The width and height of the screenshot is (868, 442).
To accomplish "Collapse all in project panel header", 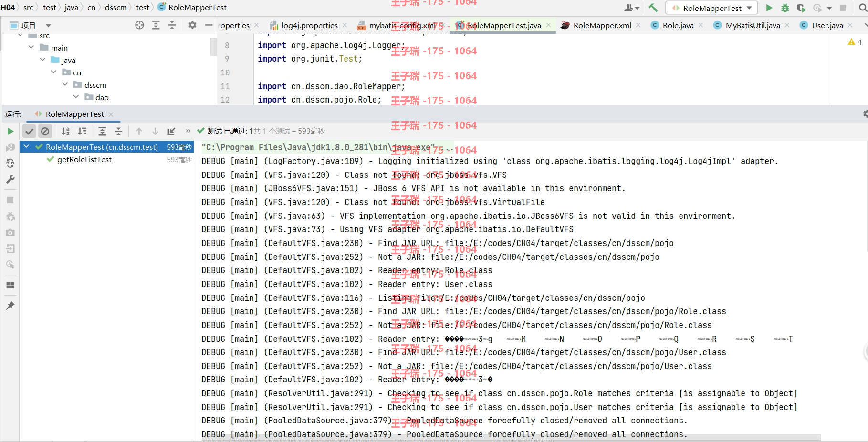I will [172, 25].
